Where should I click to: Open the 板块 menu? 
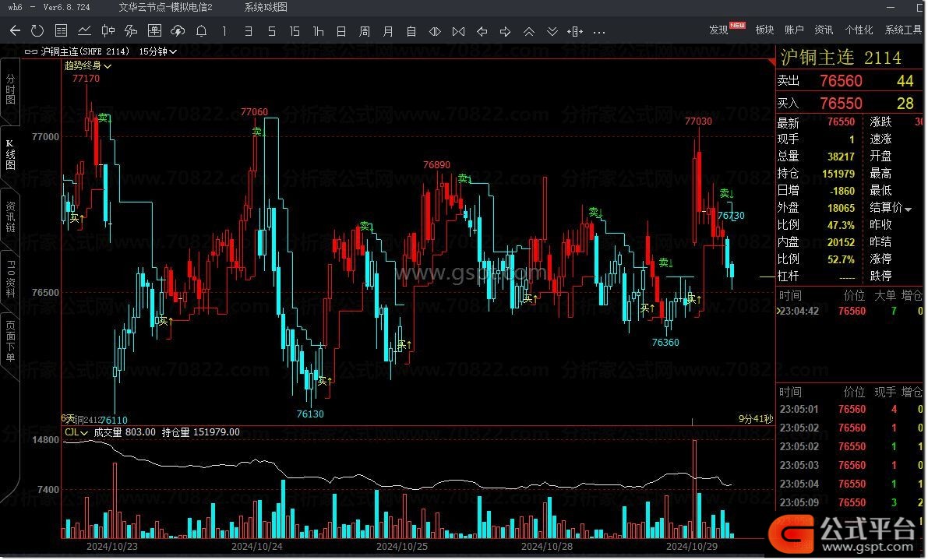coord(764,30)
